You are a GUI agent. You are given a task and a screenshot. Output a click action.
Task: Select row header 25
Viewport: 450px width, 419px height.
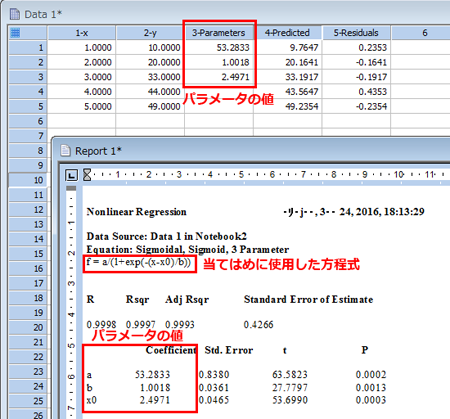[28, 401]
